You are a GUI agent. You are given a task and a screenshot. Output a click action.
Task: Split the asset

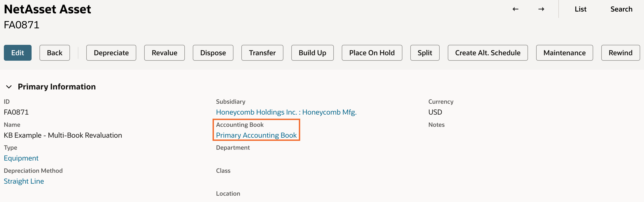click(x=425, y=53)
